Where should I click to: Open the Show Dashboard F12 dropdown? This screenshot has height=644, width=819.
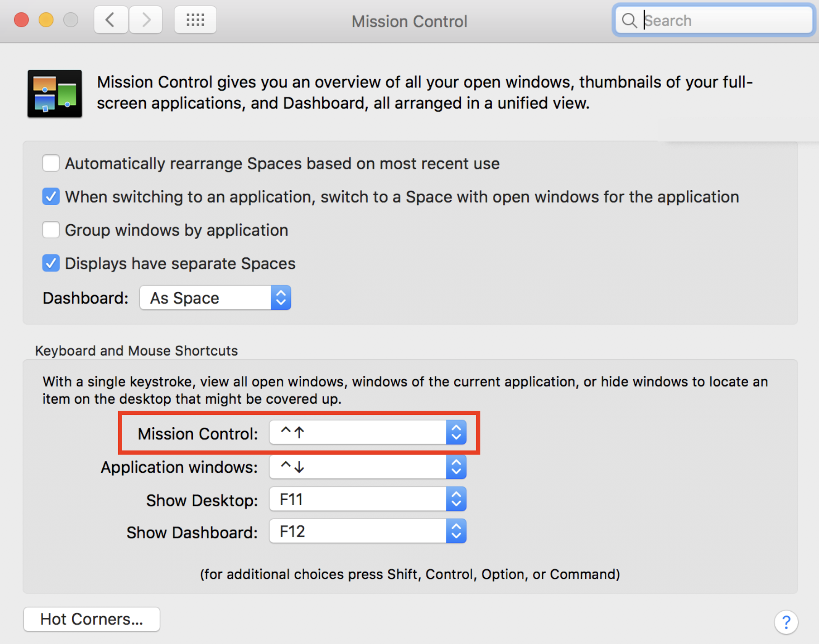(x=368, y=531)
